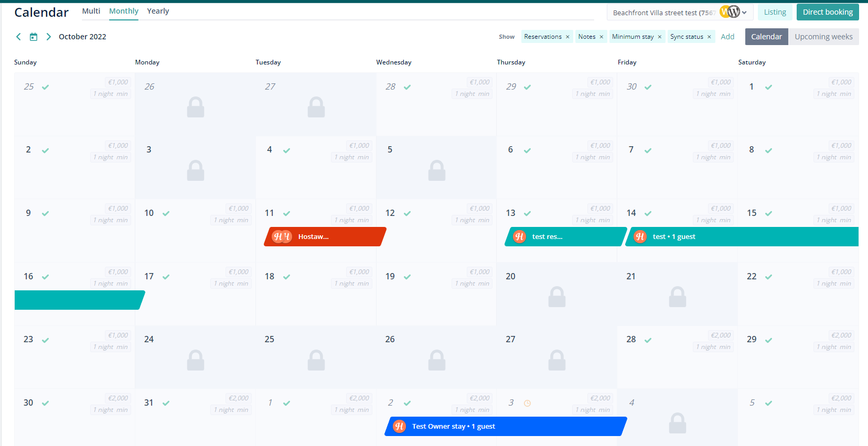Expand the Beachfront Villa listing dropdown

coord(744,13)
